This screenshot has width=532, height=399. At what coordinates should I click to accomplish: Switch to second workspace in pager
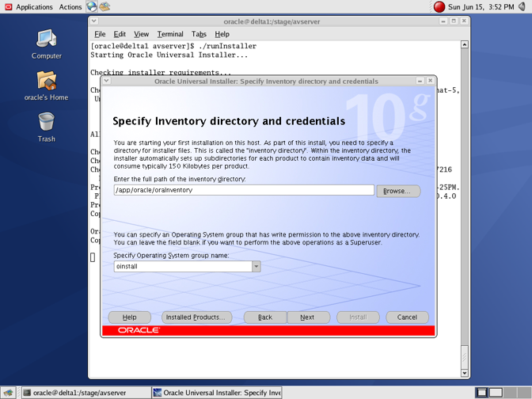[496, 393]
